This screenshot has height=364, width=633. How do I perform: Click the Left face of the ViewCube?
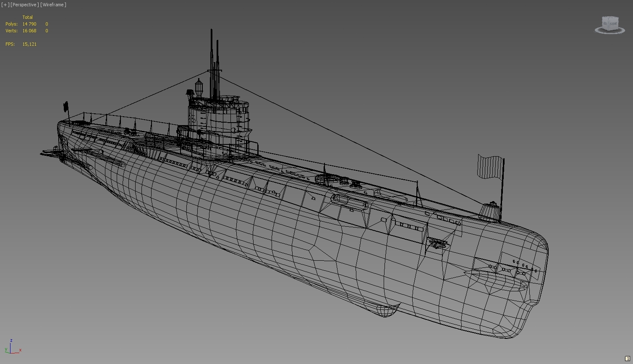click(x=605, y=24)
